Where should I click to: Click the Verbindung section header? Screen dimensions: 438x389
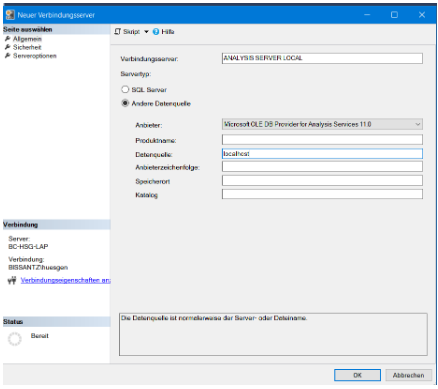(56, 225)
